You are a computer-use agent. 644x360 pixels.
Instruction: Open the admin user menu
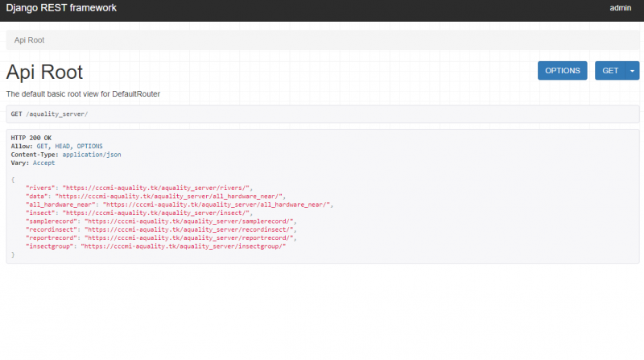tap(620, 8)
